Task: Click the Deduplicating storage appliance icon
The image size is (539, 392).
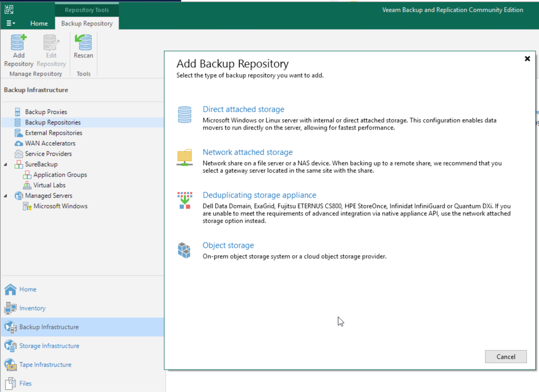Action: pos(185,200)
